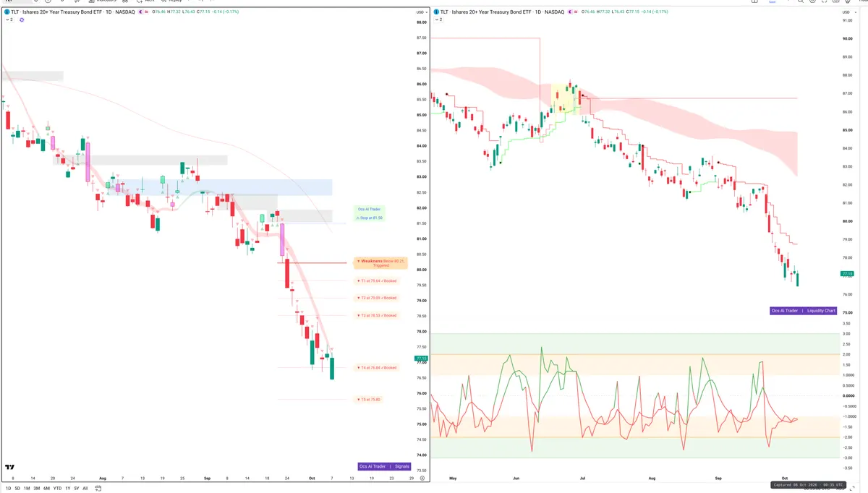Click 74.00 on the left price scale
The width and height of the screenshot is (868, 493).
point(421,455)
